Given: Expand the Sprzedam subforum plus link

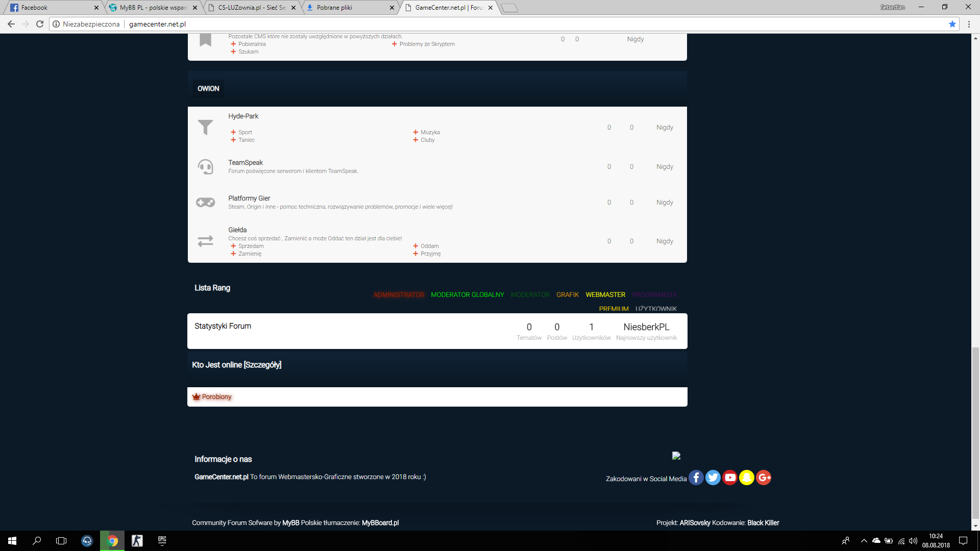Looking at the screenshot, I should tap(247, 246).
